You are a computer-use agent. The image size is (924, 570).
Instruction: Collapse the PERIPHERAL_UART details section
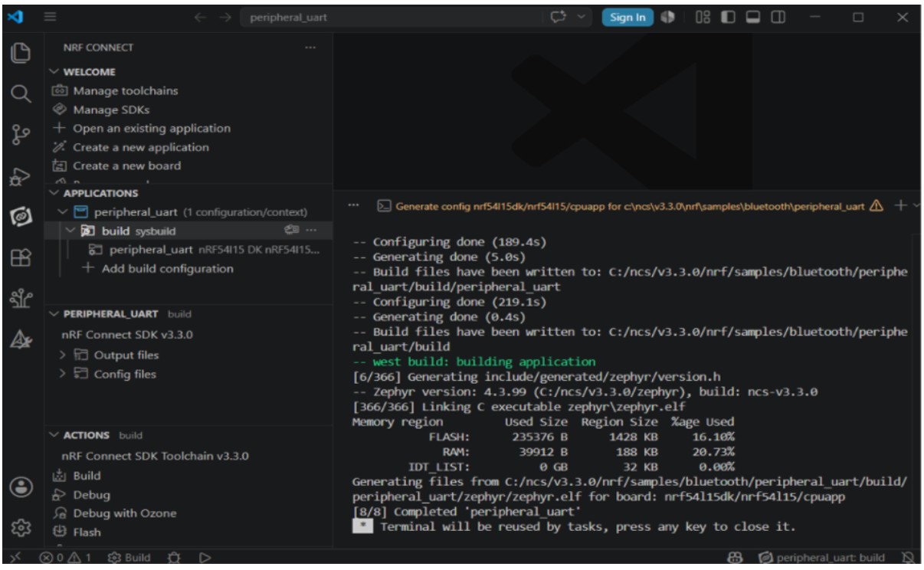tap(54, 314)
